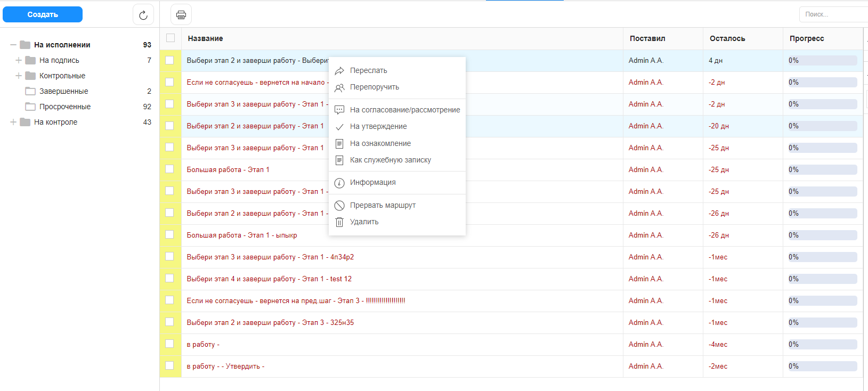The image size is (868, 391).
Task: Click the printer icon in the toolbar
Action: 181,15
